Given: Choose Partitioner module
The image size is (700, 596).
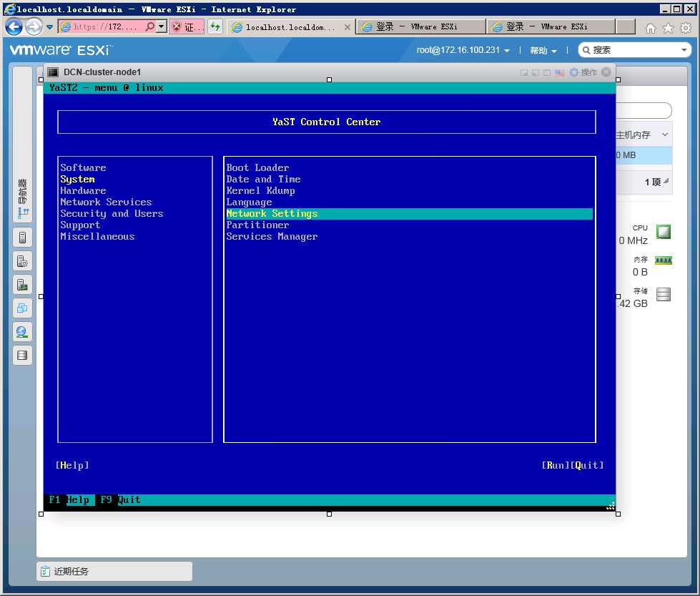Looking at the screenshot, I should click(x=257, y=225).
